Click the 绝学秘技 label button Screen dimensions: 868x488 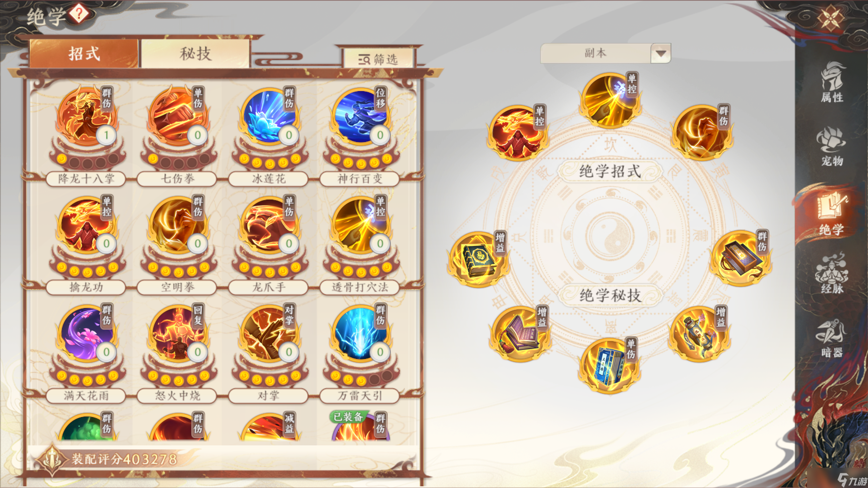pyautogui.click(x=610, y=295)
